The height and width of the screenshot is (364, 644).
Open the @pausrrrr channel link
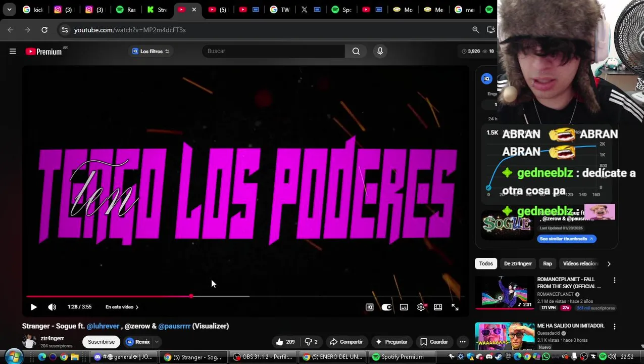tap(174, 326)
